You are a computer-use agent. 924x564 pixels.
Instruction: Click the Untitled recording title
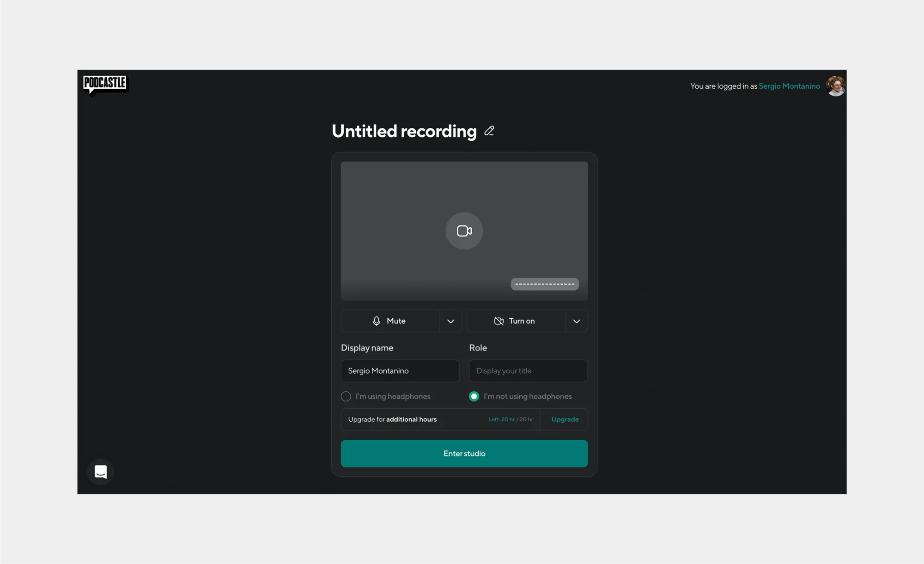404,131
